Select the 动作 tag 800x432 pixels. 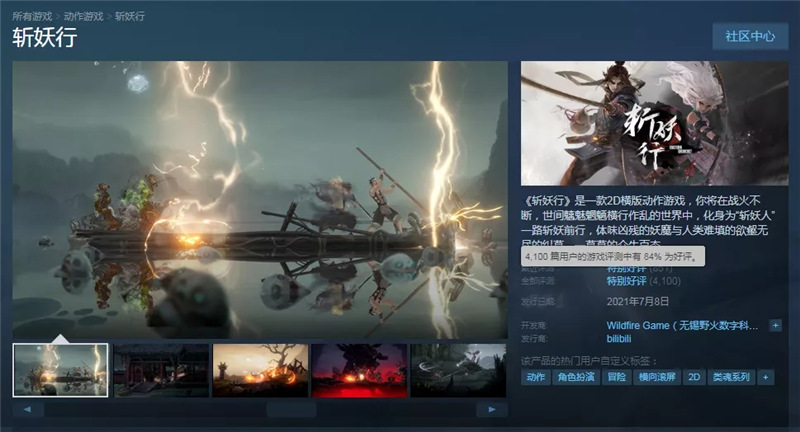536,377
